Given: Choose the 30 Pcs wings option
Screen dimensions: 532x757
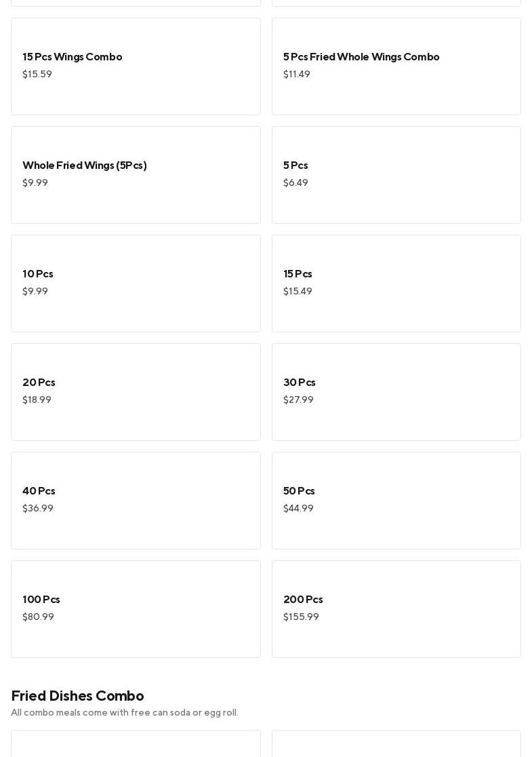Looking at the screenshot, I should [396, 392].
